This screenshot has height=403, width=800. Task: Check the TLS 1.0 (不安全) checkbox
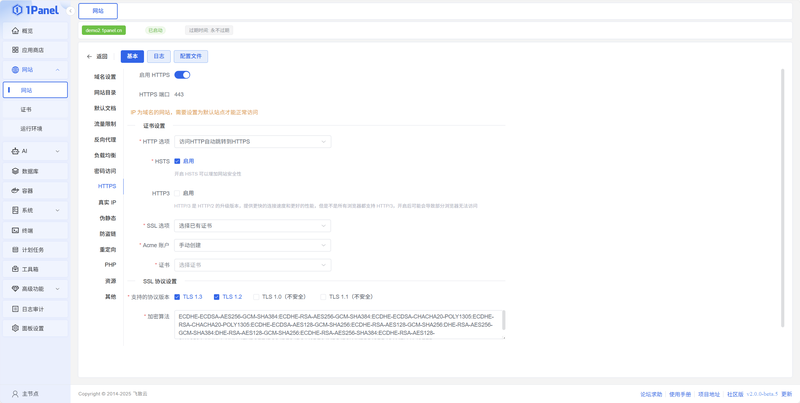pos(256,297)
